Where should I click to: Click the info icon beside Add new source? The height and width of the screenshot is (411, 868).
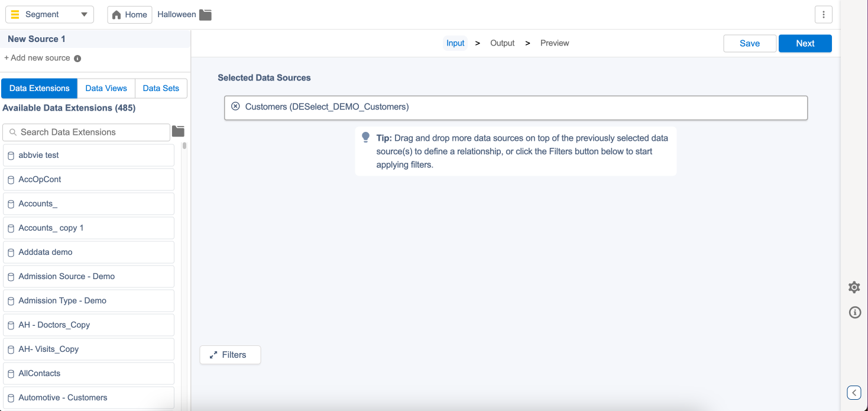click(77, 59)
